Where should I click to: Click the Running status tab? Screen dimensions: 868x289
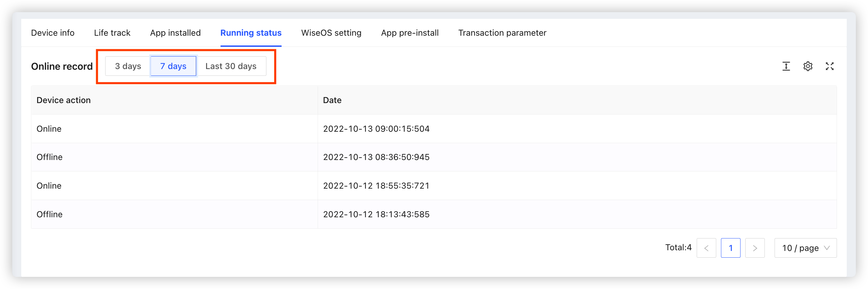click(x=251, y=33)
